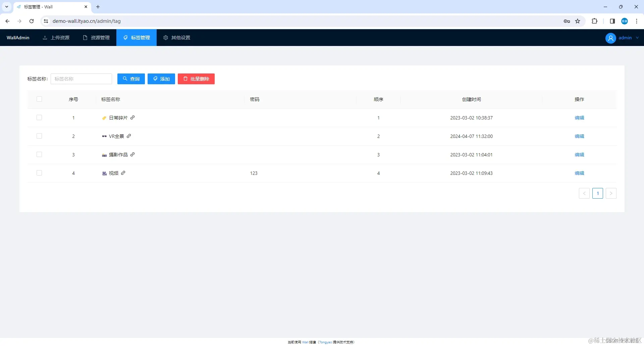Toggle the browser side panel icon
Image resolution: width=644 pixels, height=346 pixels.
(x=612, y=21)
